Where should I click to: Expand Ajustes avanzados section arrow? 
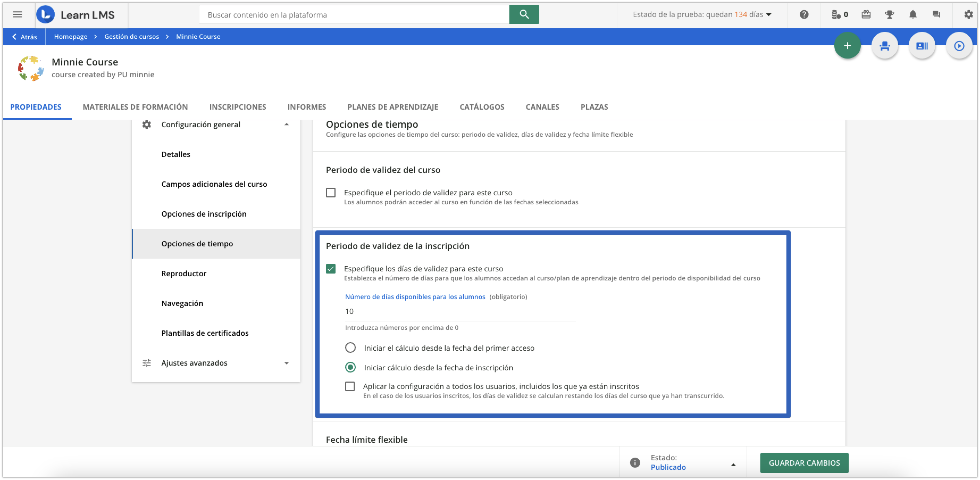click(286, 363)
